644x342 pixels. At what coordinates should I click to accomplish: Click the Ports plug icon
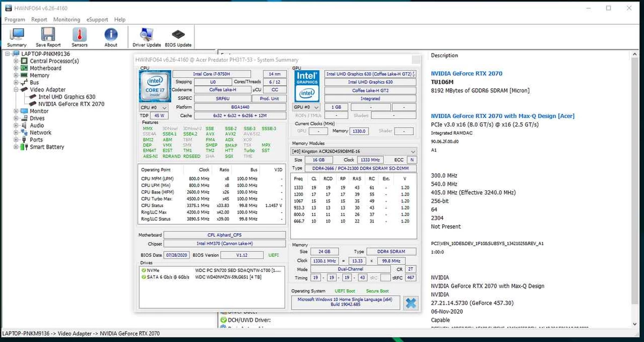tap(24, 139)
